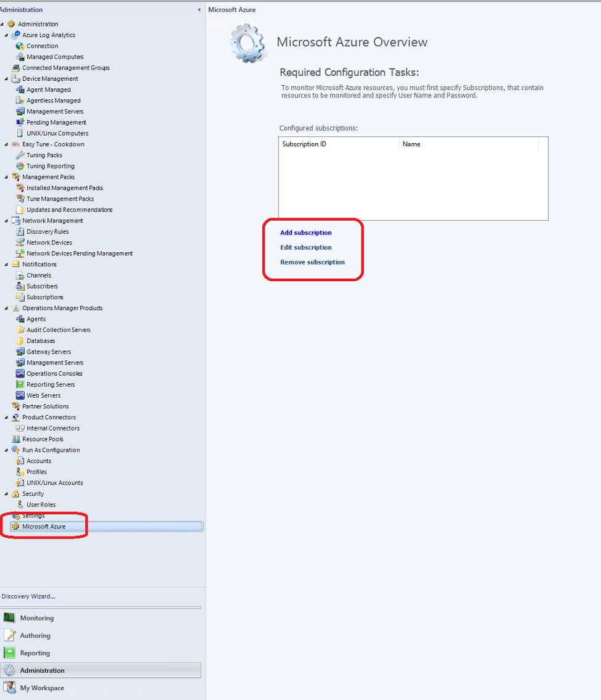
Task: Click the Tuning Packs wrench icon
Action: pos(20,155)
